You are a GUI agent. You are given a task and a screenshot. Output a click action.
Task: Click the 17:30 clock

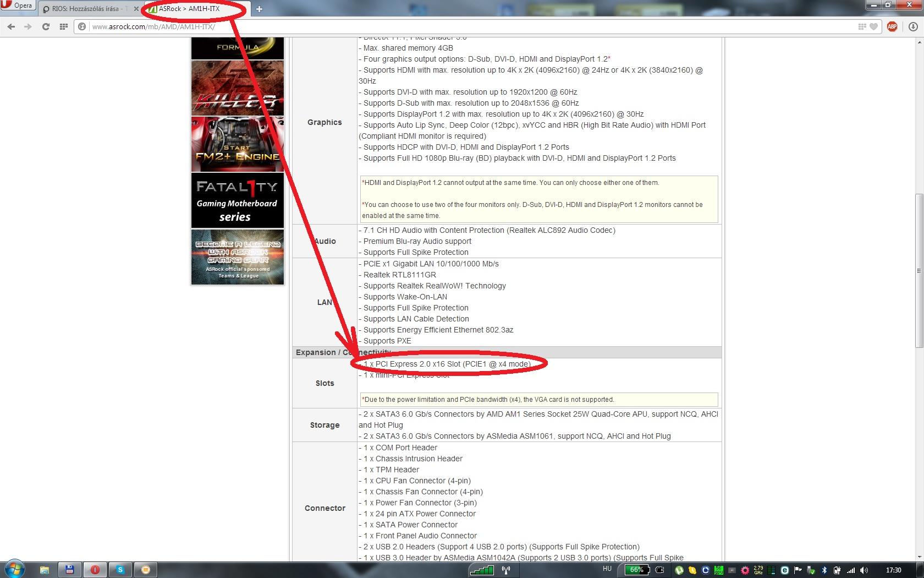pyautogui.click(x=894, y=570)
